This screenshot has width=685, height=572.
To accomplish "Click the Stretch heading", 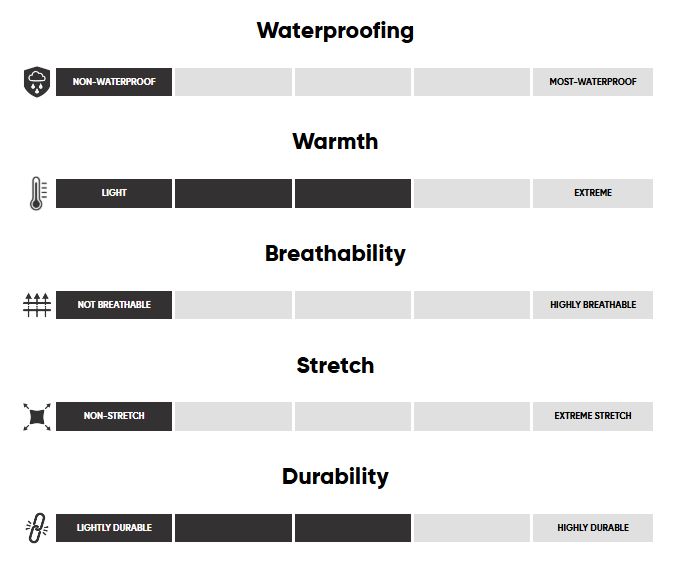I will (x=335, y=365).
